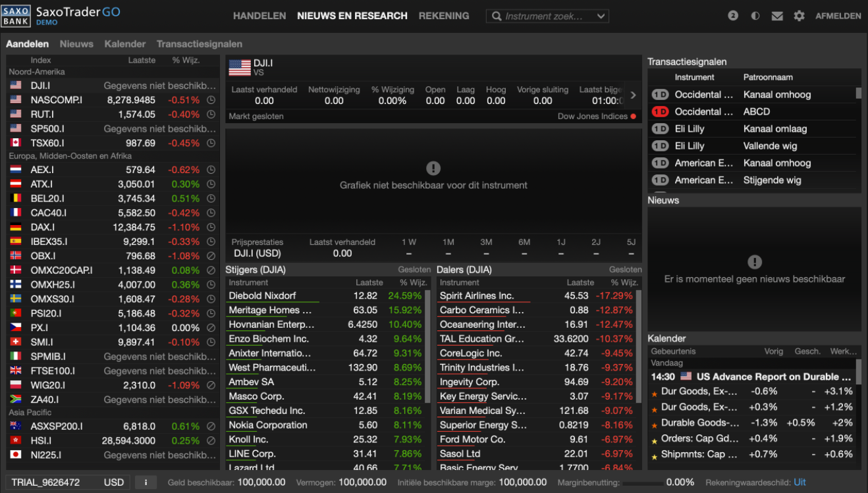
Task: Click AFMELDEN to log out
Action: (x=838, y=16)
